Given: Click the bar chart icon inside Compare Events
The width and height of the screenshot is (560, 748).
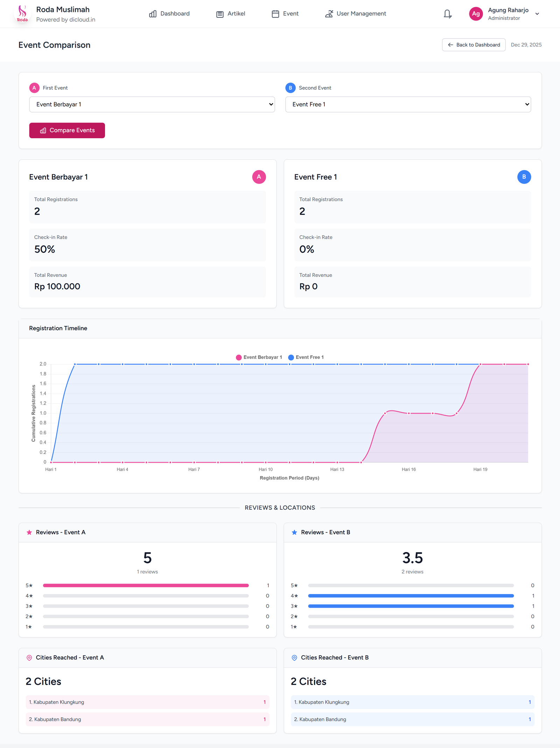Looking at the screenshot, I should click(43, 130).
